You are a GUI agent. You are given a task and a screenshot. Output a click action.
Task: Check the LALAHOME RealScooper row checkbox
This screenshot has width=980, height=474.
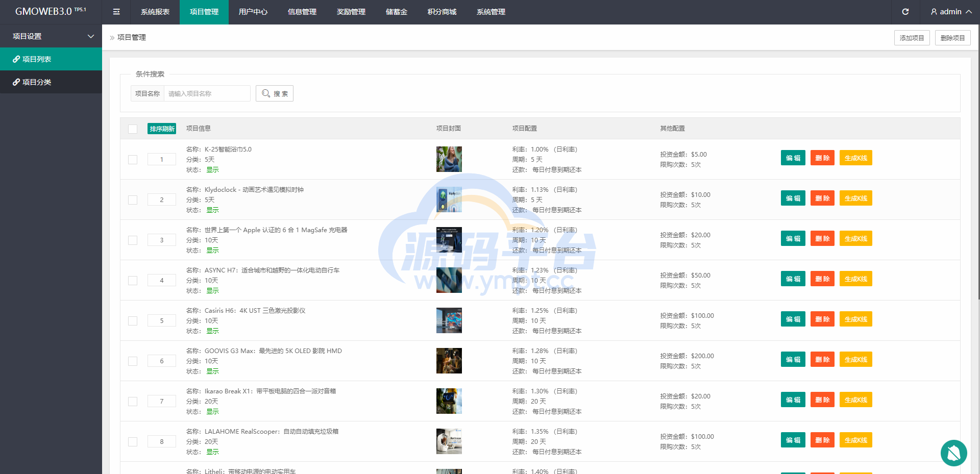(x=133, y=442)
